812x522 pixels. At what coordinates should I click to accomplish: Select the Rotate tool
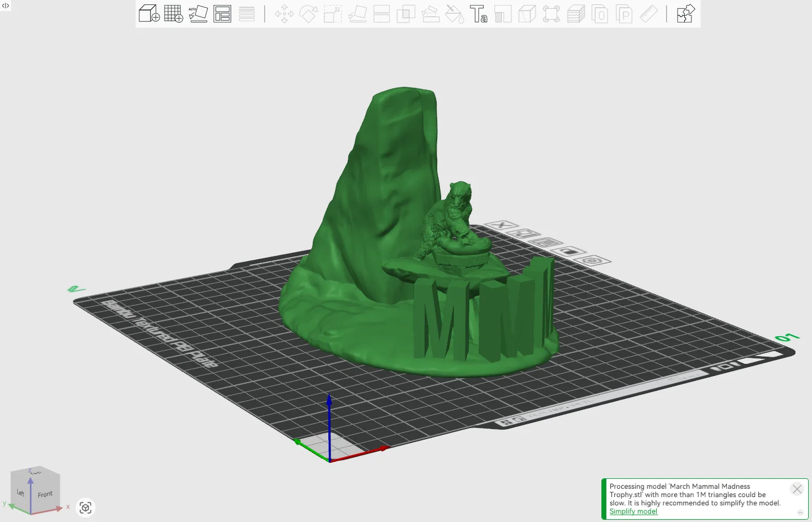(308, 14)
